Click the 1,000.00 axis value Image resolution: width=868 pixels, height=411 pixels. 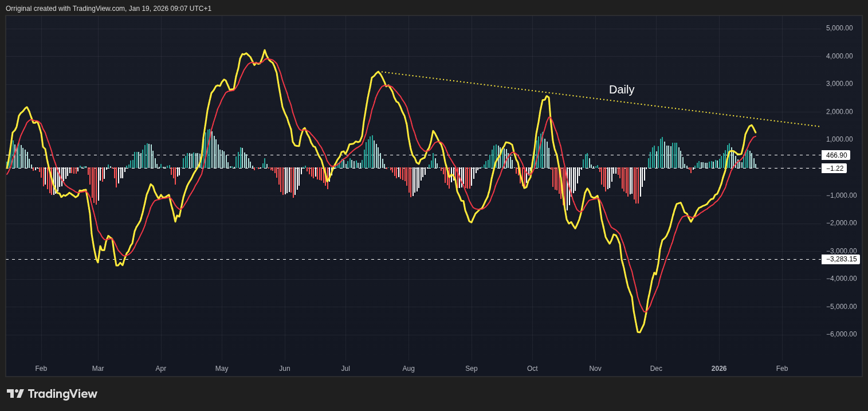(839, 139)
